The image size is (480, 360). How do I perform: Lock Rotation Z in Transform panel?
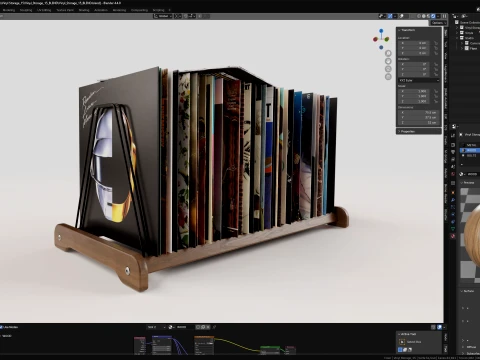(436, 74)
